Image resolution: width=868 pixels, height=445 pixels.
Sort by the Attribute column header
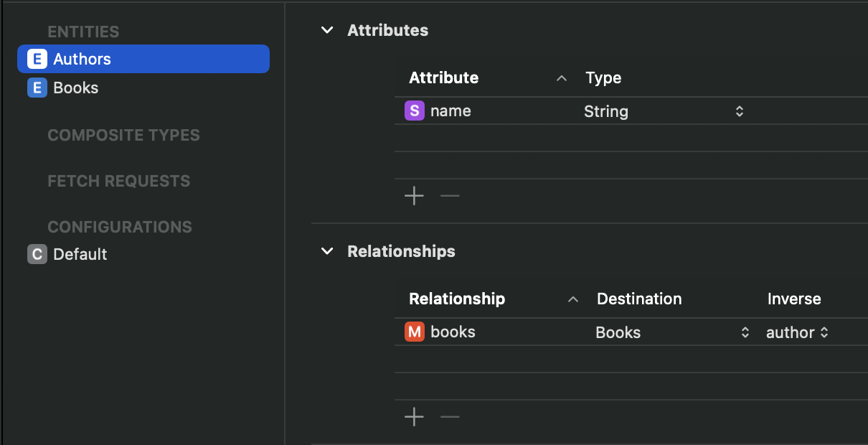tap(443, 78)
